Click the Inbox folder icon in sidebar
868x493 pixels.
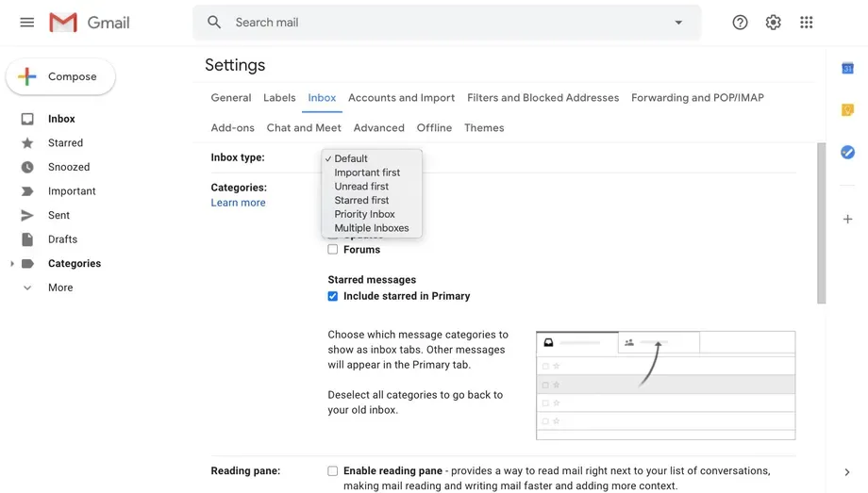27,119
